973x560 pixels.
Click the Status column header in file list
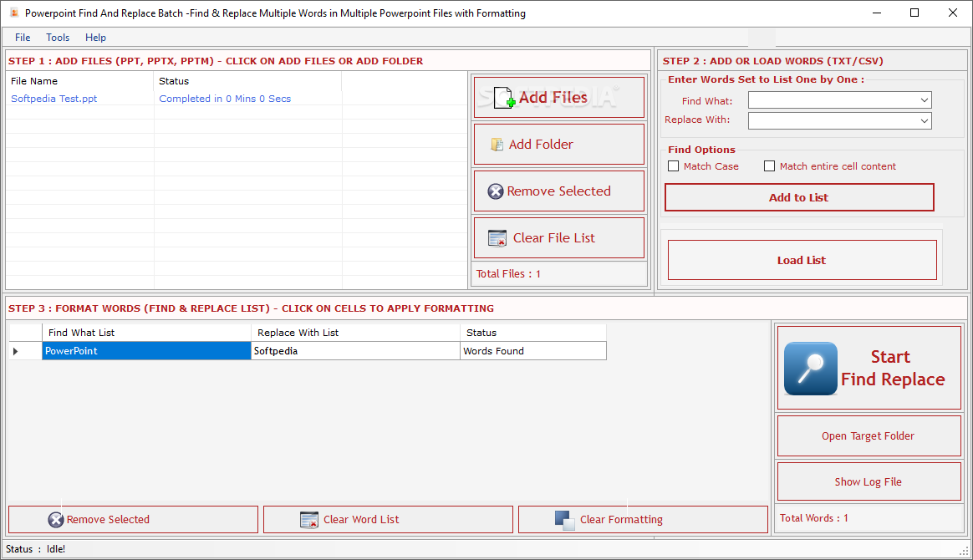pos(247,81)
